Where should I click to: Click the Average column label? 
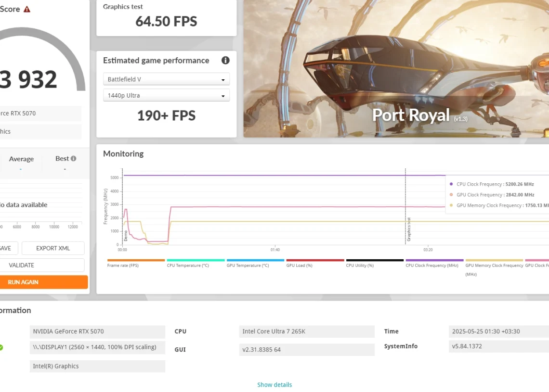tap(21, 159)
